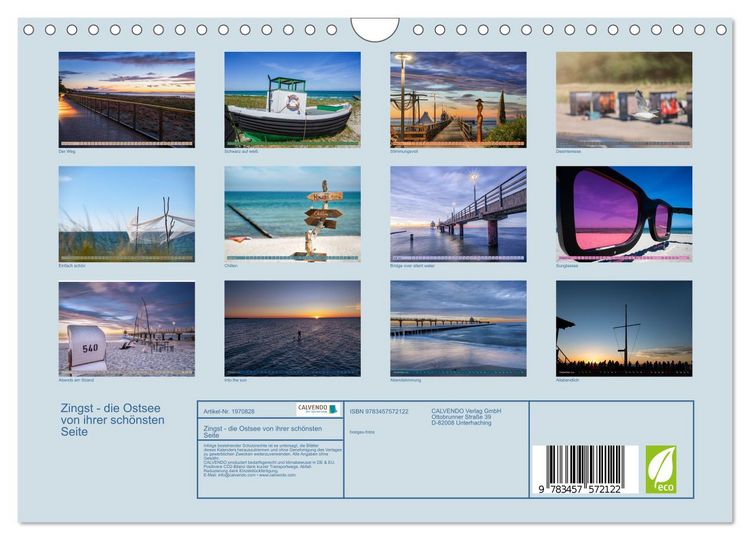Viewport: 750px width, 540px height.
Task: Open the purple sunglasses photo
Action: [624, 214]
